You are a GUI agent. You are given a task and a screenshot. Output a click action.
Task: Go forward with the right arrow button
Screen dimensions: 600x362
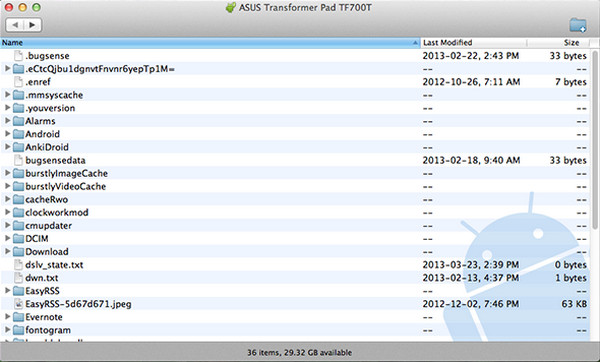pyautogui.click(x=33, y=25)
